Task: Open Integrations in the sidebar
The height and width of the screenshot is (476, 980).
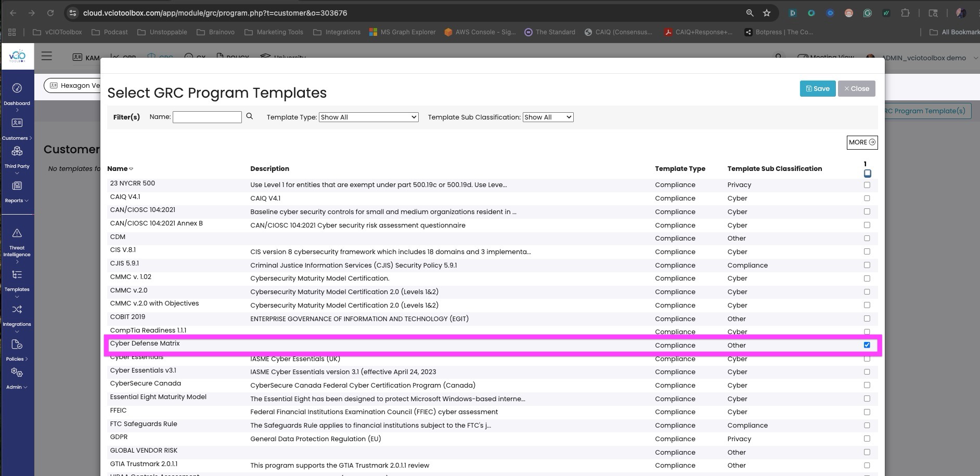Action: click(x=17, y=318)
